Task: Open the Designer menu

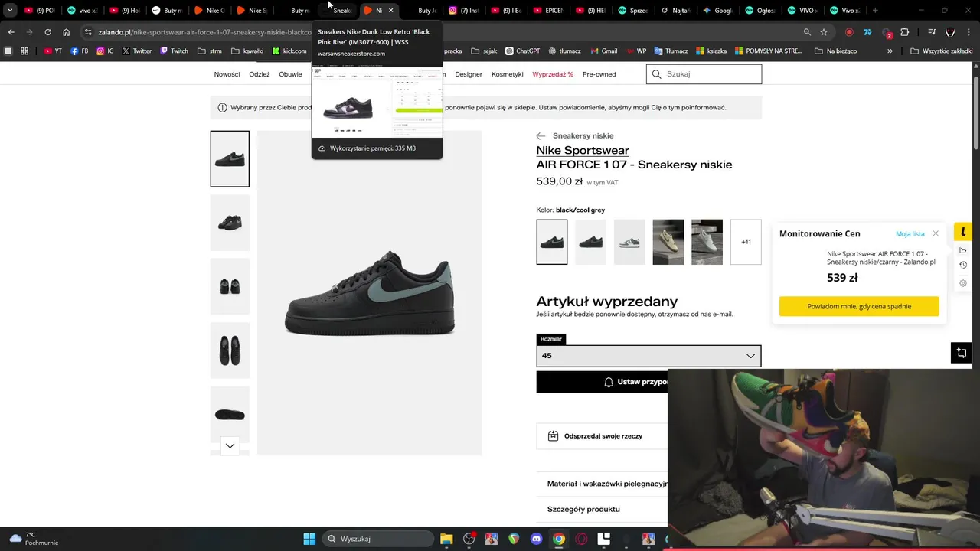Action: point(469,74)
